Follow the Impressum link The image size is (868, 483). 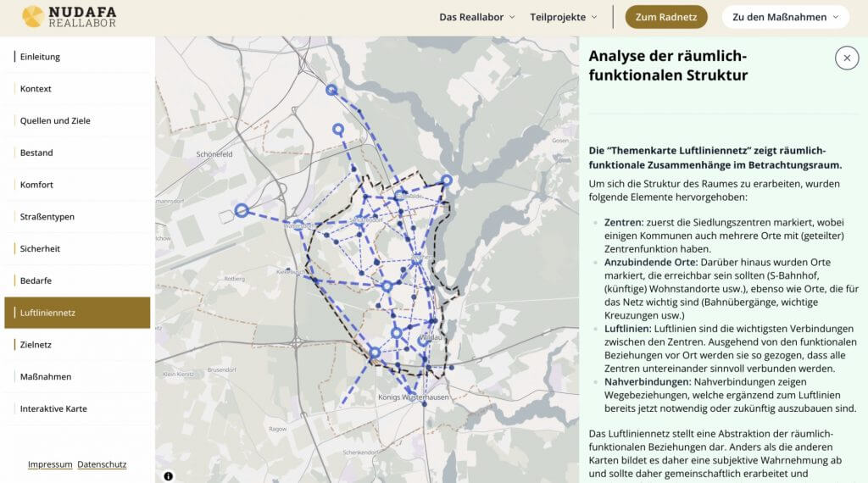click(50, 464)
